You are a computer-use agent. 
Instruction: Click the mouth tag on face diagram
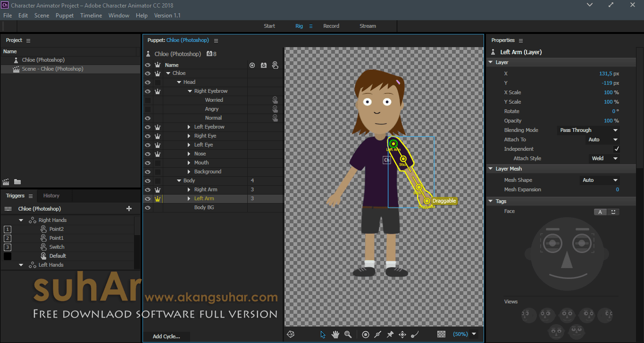tap(568, 275)
